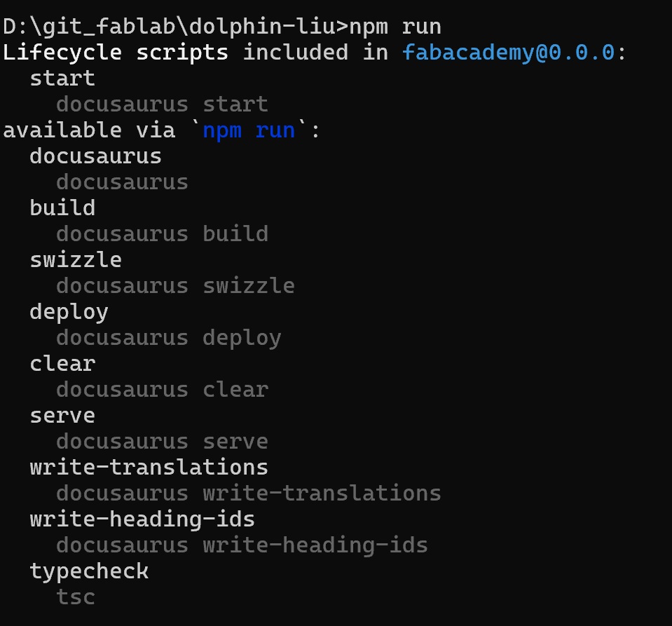This screenshot has width=672, height=626.
Task: Click the white swizzle script name
Action: pyautogui.click(x=76, y=259)
